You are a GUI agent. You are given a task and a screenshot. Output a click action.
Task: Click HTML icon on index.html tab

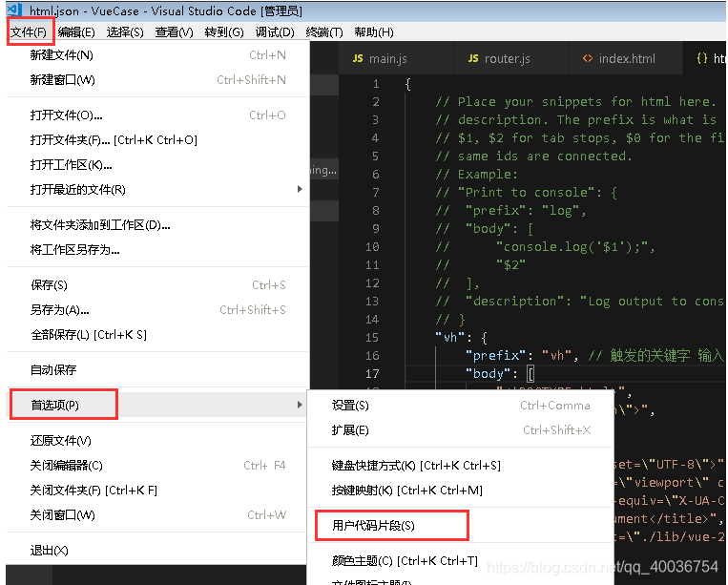point(588,58)
